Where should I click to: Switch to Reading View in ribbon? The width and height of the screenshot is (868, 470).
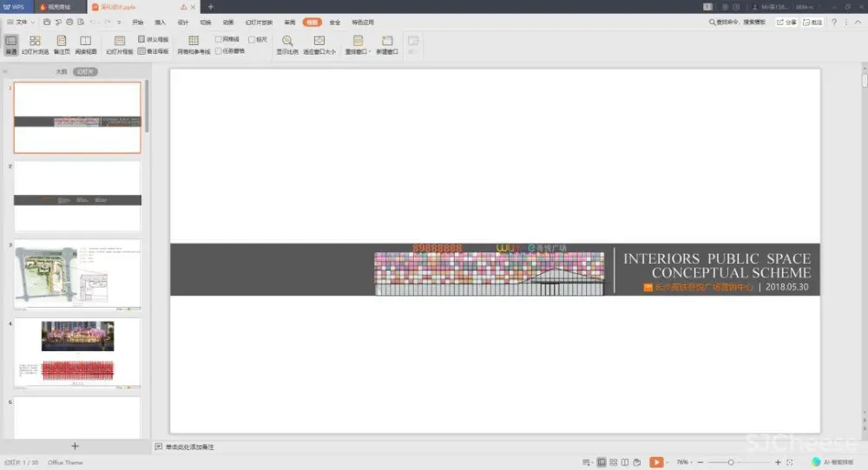pyautogui.click(x=85, y=44)
